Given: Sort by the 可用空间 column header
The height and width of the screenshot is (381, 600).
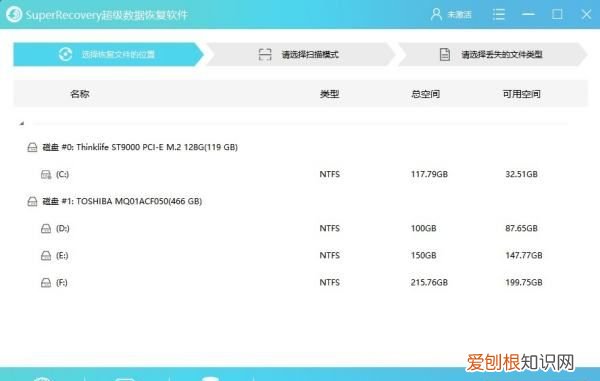Looking at the screenshot, I should pos(521,94).
